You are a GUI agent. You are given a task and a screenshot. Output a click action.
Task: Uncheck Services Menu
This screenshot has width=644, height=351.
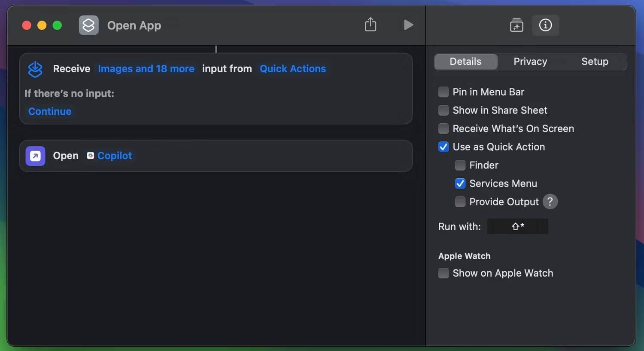click(460, 183)
